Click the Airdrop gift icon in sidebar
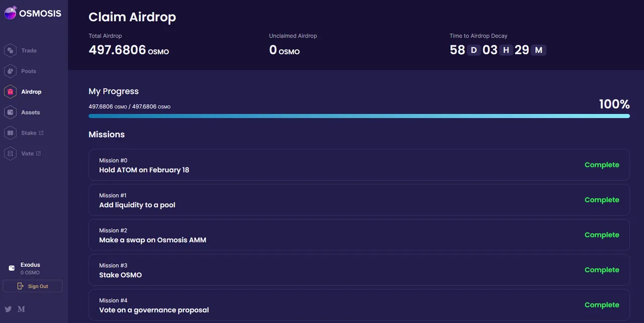This screenshot has height=323, width=644. (x=10, y=92)
